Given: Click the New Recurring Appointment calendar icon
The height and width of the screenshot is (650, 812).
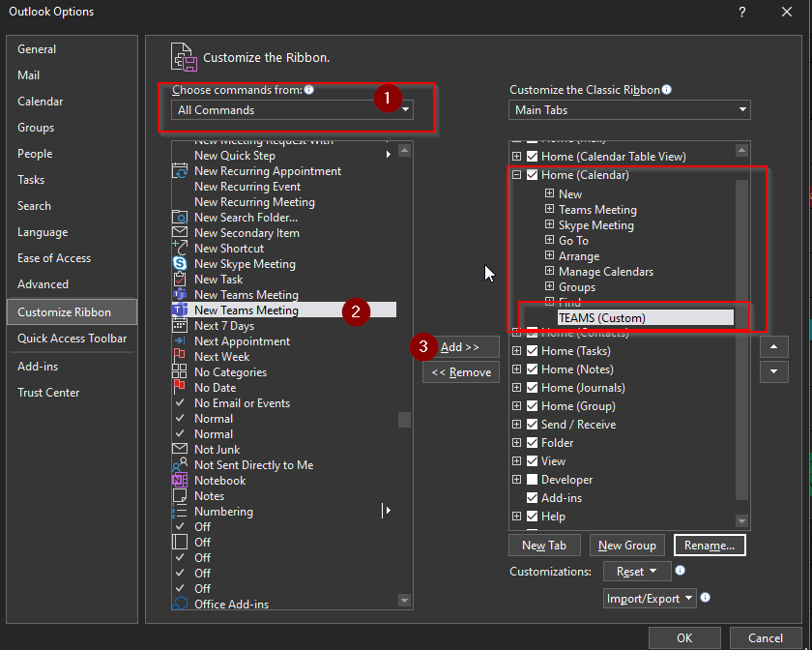Looking at the screenshot, I should [180, 171].
